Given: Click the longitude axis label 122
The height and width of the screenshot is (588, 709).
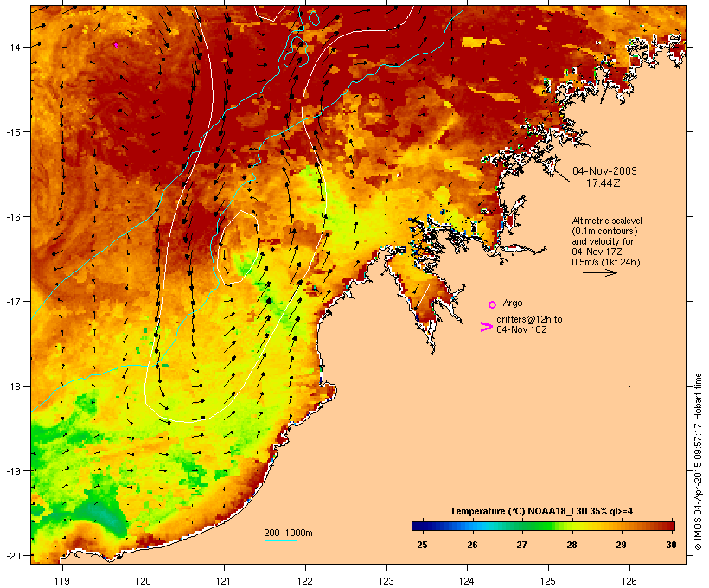Looking at the screenshot, I should 305,581.
